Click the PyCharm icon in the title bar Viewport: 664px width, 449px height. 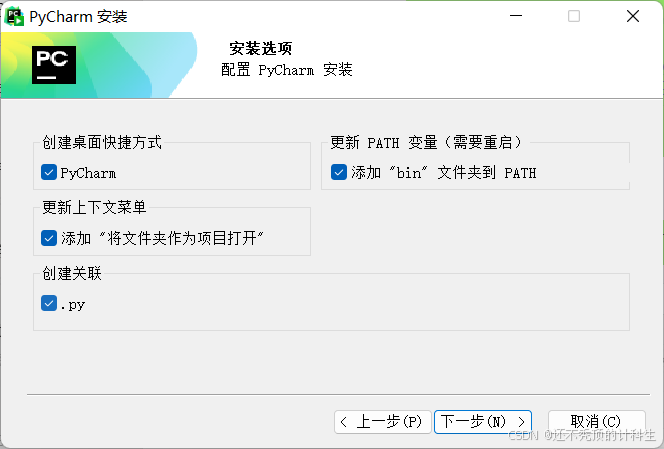click(x=15, y=16)
